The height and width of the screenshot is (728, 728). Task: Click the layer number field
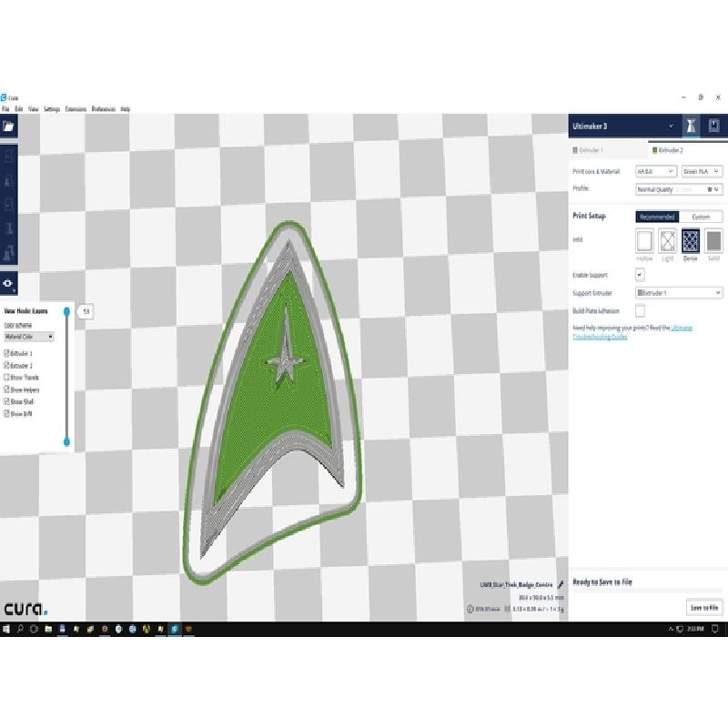point(86,311)
